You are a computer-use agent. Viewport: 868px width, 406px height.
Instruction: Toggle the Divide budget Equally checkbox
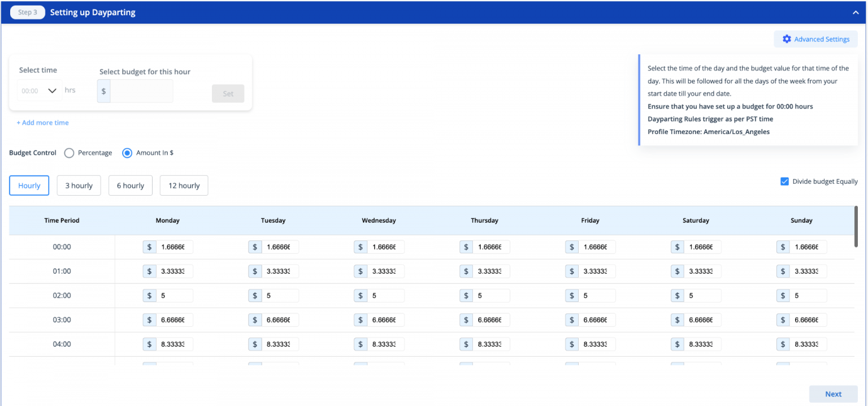pos(784,182)
